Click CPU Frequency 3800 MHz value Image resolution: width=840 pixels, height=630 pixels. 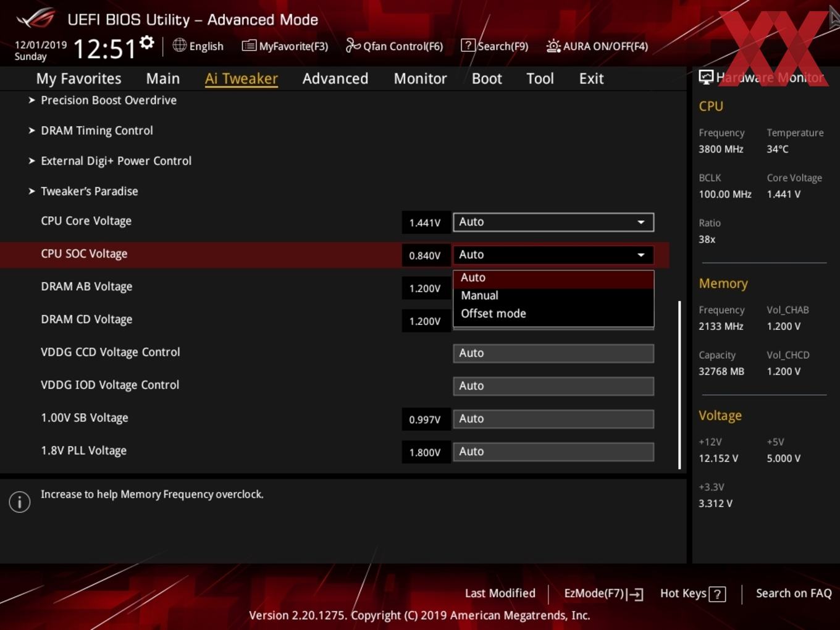click(x=721, y=149)
